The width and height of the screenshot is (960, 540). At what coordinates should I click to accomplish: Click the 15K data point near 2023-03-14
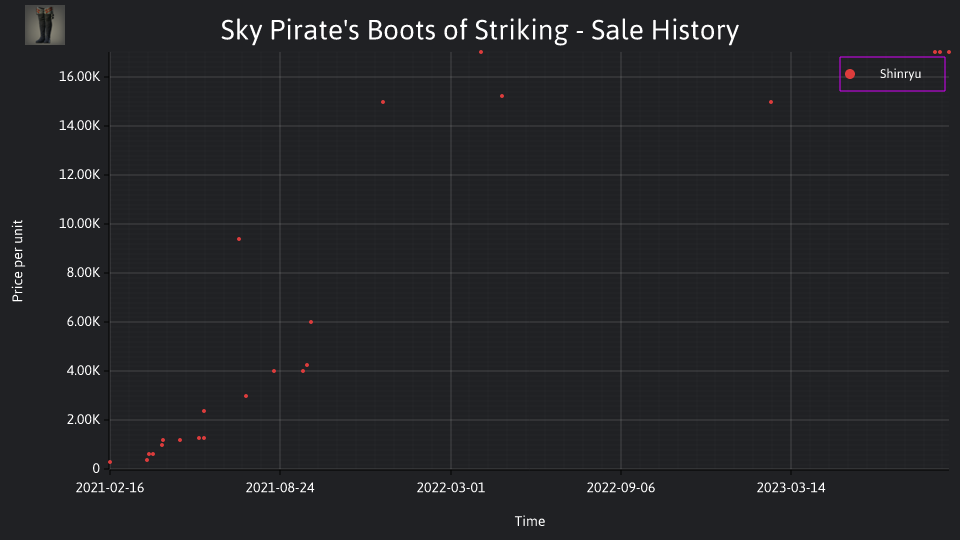tap(771, 102)
